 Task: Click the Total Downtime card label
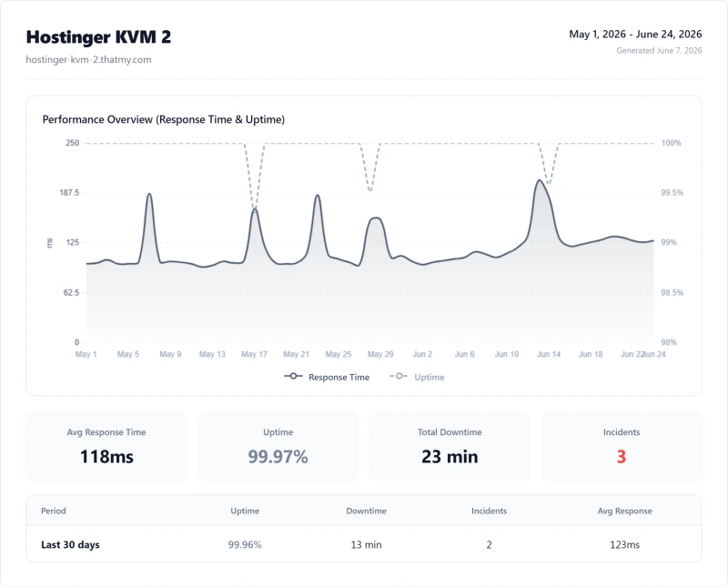click(450, 432)
